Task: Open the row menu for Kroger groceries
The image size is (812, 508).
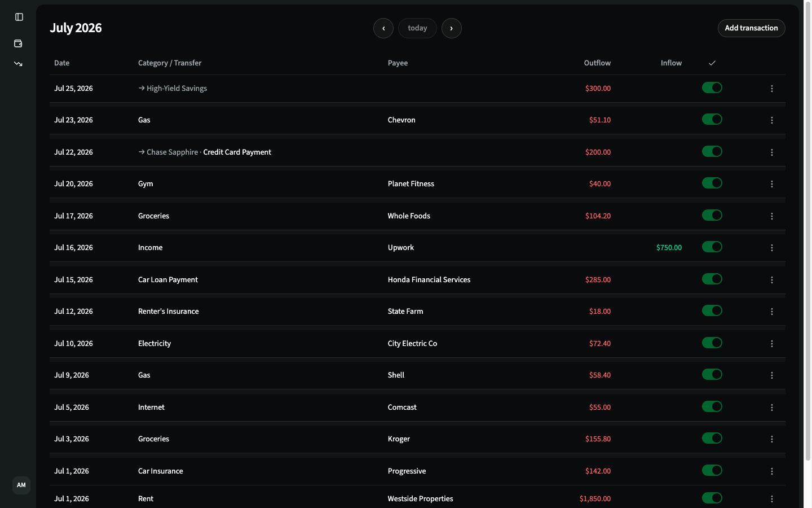Action: pyautogui.click(x=772, y=439)
